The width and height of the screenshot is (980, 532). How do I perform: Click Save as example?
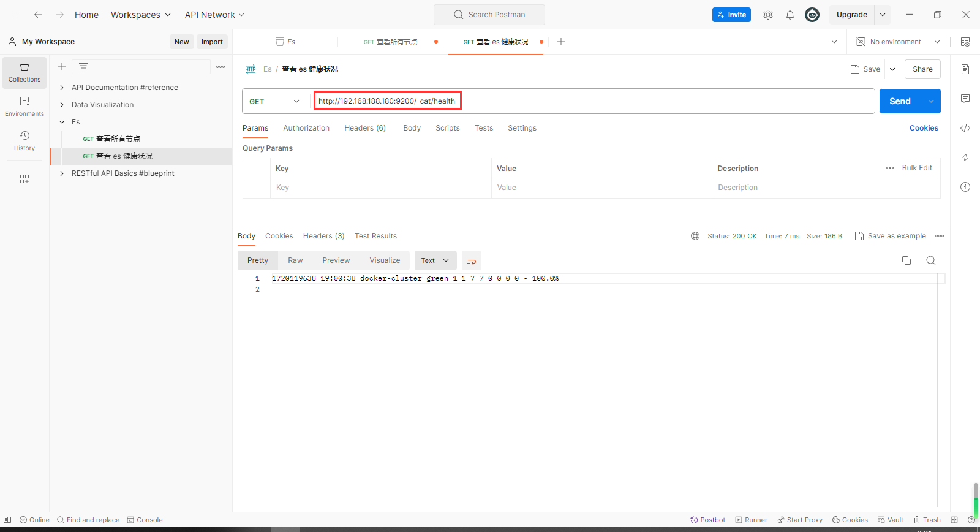coord(891,236)
